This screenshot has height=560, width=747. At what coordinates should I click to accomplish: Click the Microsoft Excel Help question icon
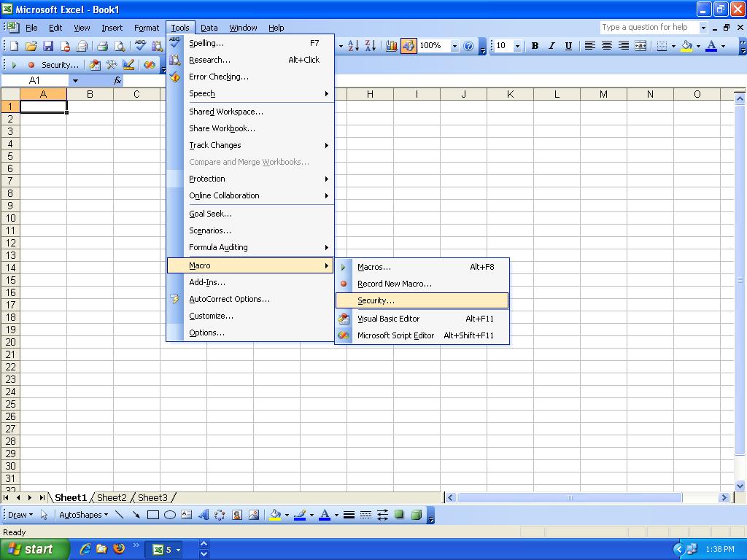coord(468,46)
